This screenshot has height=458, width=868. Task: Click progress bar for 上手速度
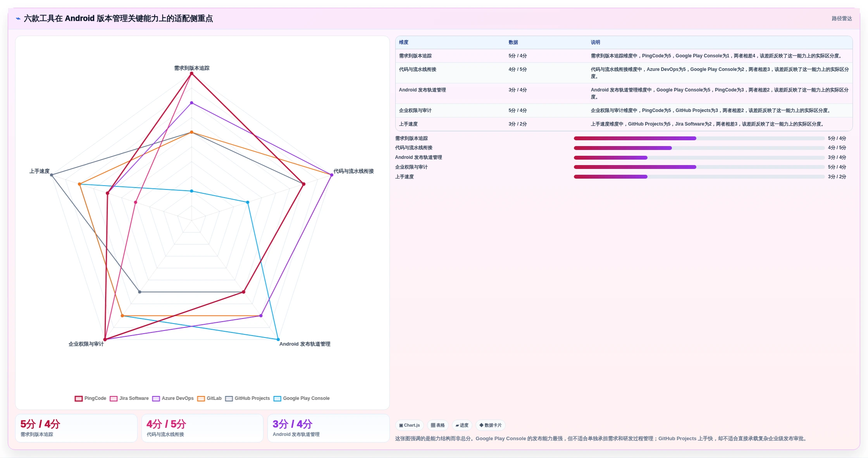(699, 177)
